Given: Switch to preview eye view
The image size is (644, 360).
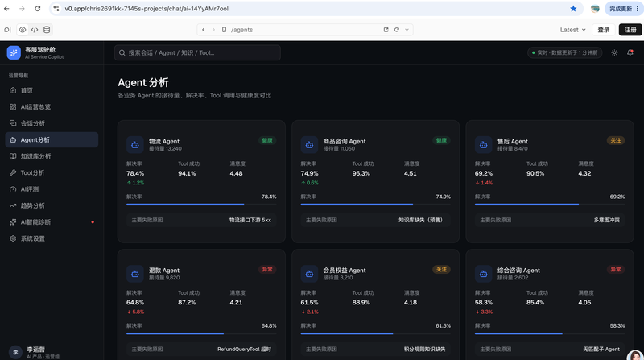Looking at the screenshot, I should pos(23,30).
